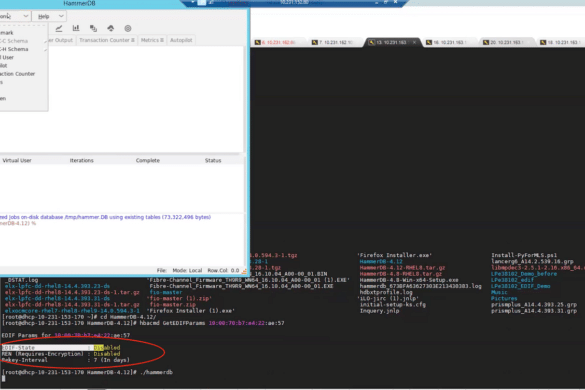Click the Virtual User column header
This screenshot has width=585, height=390.
pyautogui.click(x=17, y=160)
